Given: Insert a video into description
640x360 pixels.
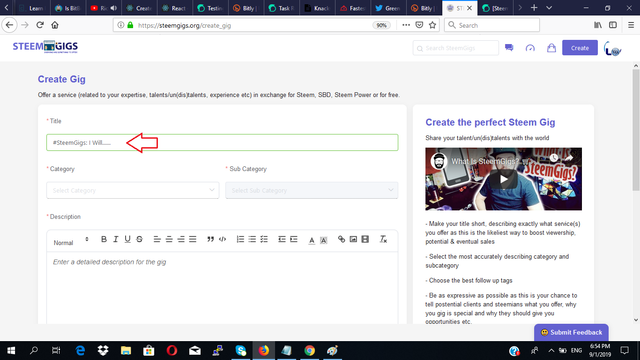Looking at the screenshot, I should (x=365, y=239).
